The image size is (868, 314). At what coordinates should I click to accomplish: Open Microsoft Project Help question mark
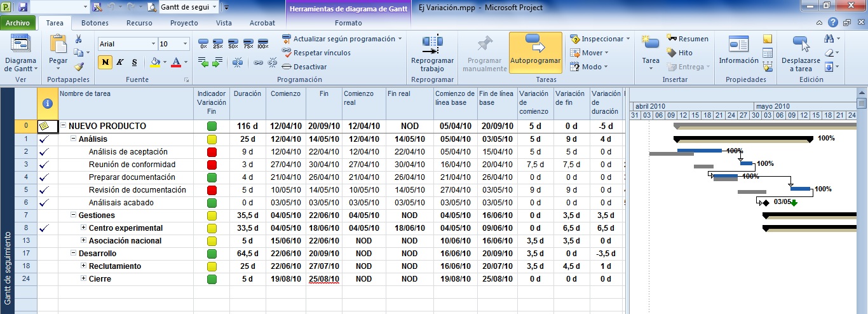(x=834, y=23)
